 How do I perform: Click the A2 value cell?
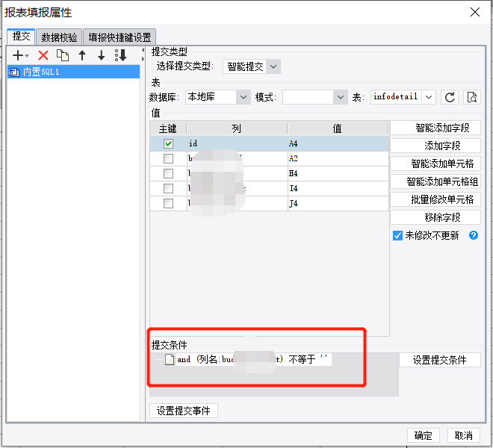tap(338, 158)
